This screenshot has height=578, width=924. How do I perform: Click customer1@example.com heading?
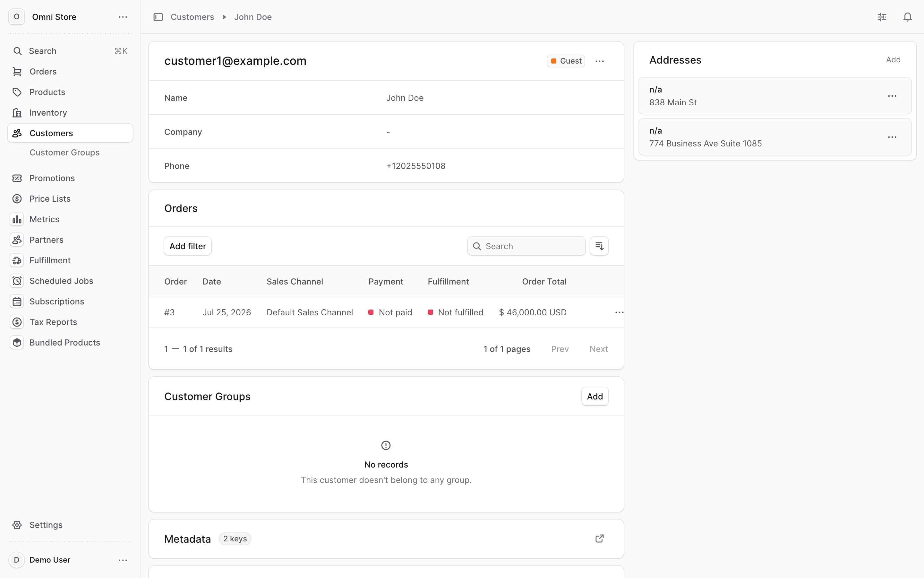tap(235, 61)
